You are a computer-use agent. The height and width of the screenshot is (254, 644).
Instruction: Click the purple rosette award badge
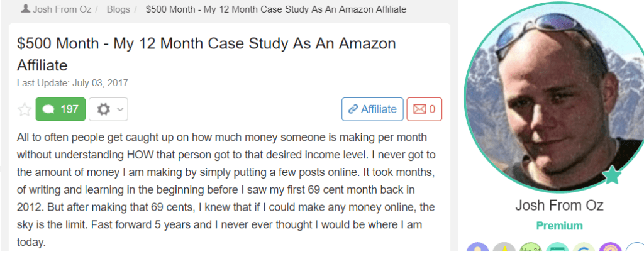[609, 250]
